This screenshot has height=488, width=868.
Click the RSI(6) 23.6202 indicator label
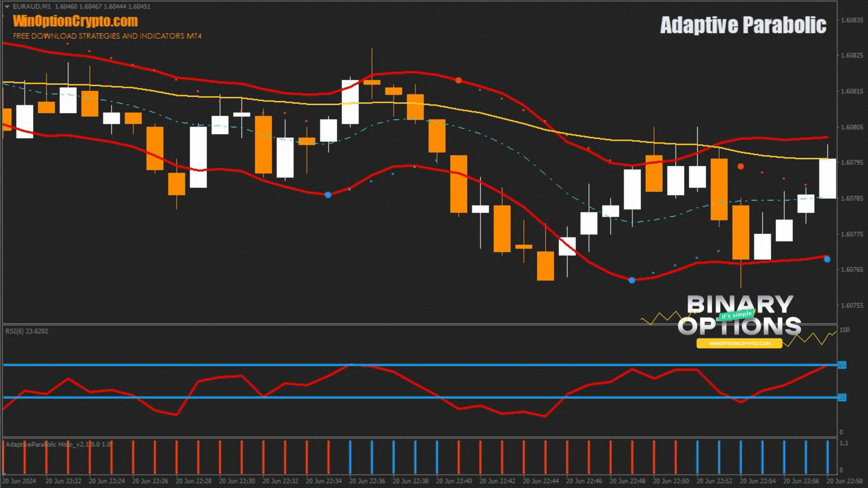27,331
